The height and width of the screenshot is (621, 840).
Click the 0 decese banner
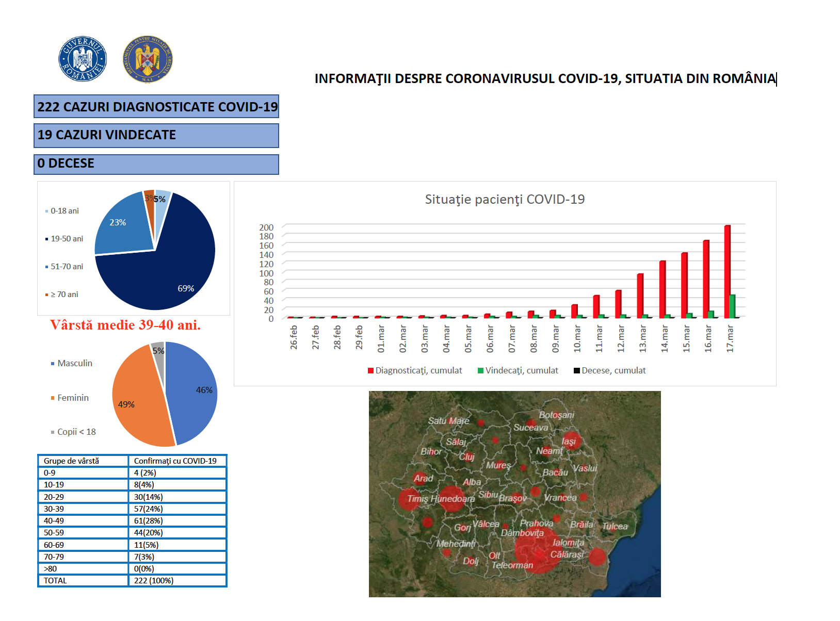(x=156, y=164)
